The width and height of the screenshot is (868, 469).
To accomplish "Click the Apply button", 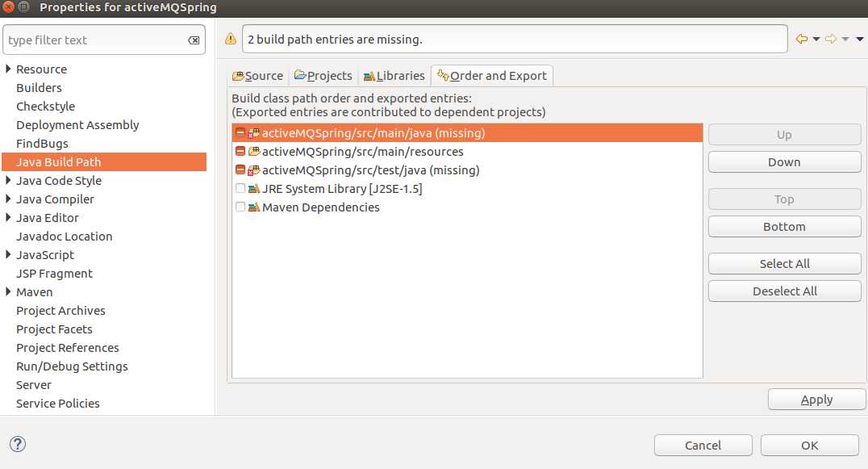I will pos(816,400).
